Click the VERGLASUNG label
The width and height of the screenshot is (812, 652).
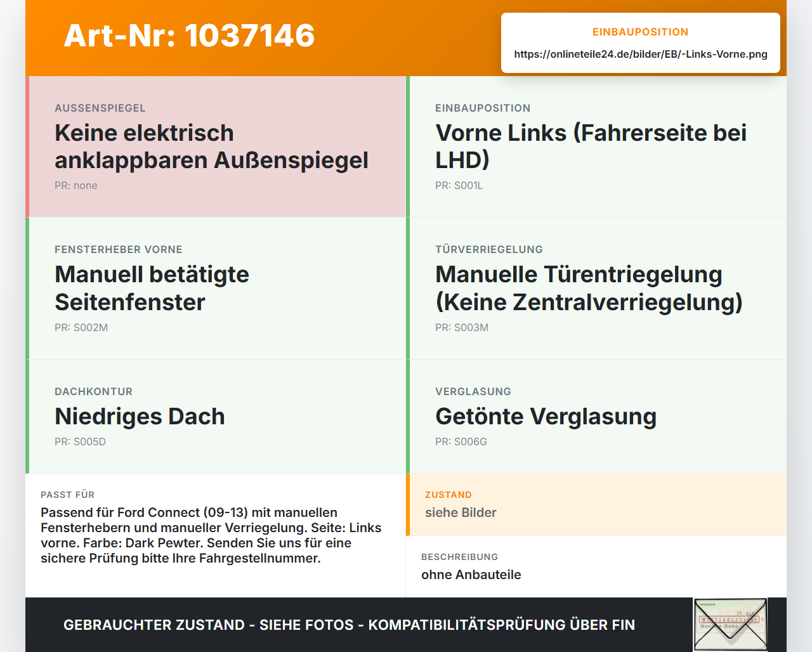coord(473,391)
